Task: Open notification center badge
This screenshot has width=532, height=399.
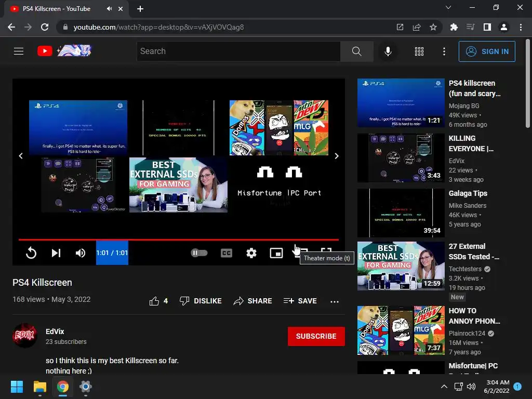Action: tap(517, 386)
